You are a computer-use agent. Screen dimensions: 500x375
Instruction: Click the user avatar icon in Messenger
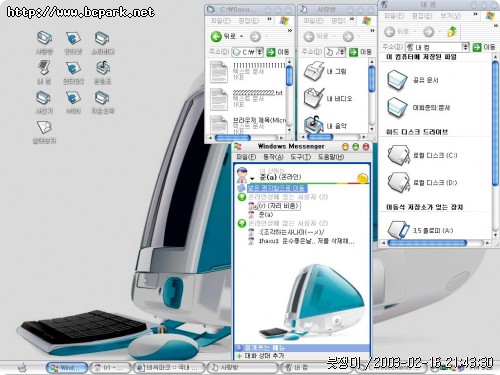(x=242, y=175)
